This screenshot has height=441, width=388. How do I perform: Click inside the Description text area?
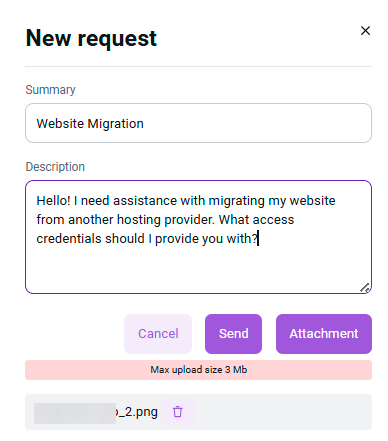point(198,237)
